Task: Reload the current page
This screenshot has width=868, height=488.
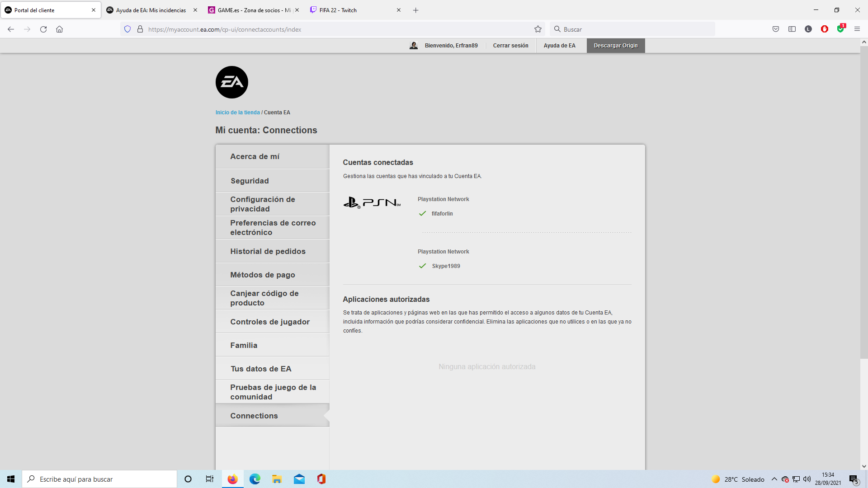Action: click(43, 29)
